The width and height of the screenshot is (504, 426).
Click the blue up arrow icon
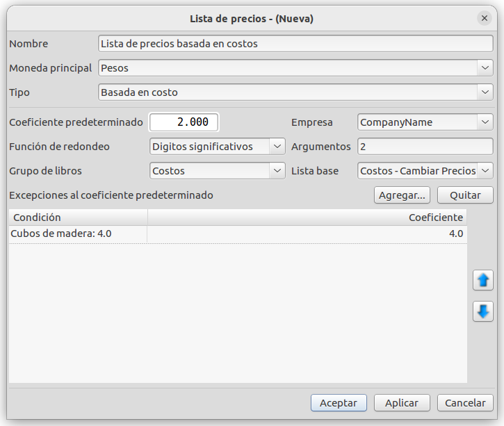(482, 280)
